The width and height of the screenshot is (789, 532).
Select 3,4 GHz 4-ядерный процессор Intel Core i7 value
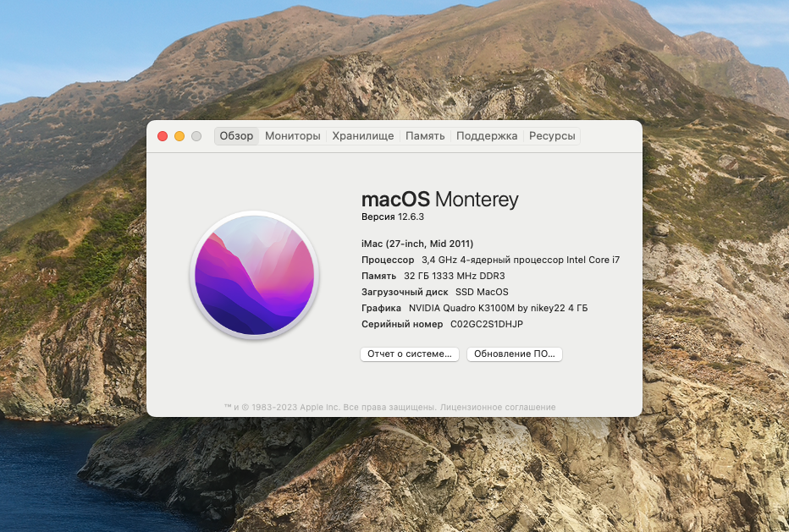521,260
